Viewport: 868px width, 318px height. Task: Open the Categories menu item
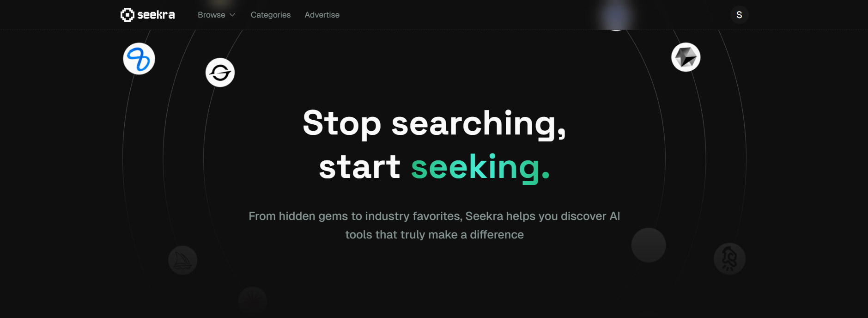tap(270, 15)
